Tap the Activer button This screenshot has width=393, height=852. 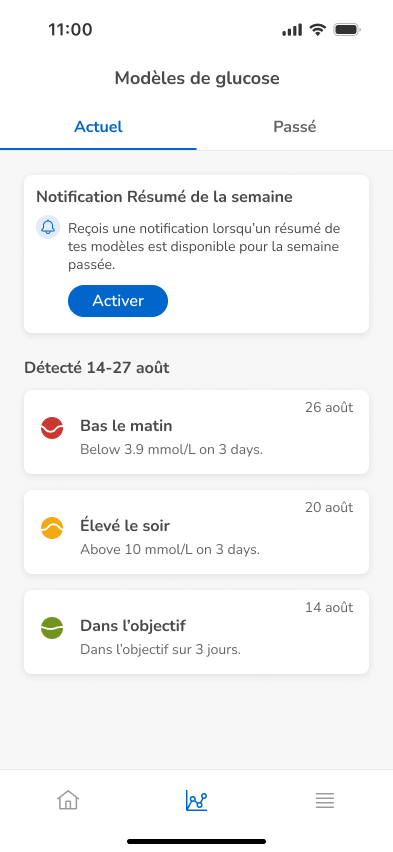(118, 301)
